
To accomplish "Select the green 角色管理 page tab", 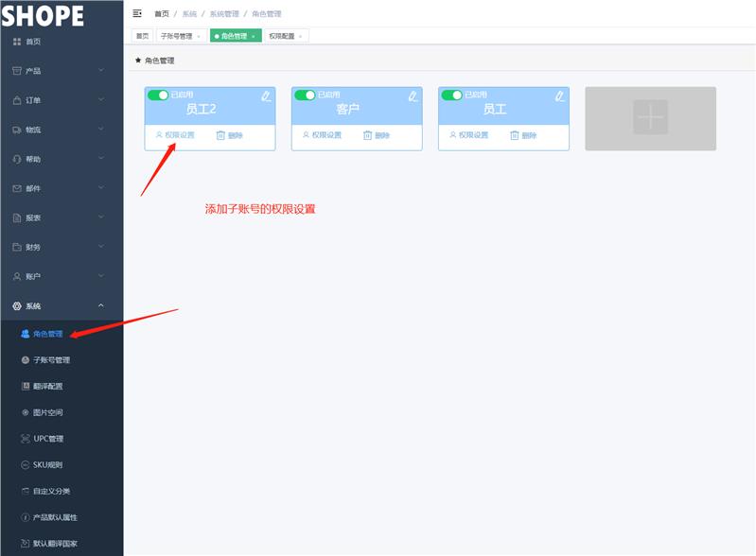I will [236, 36].
